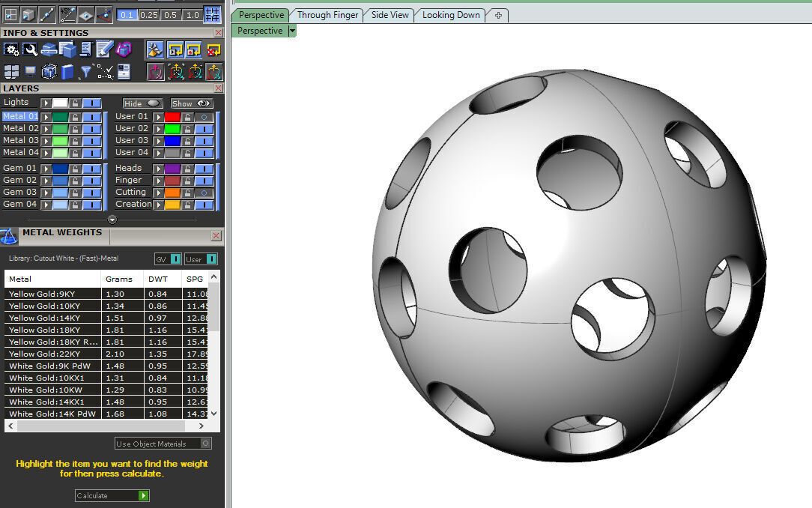The width and height of the screenshot is (812, 508).
Task: Click the Show layers button
Action: [191, 103]
